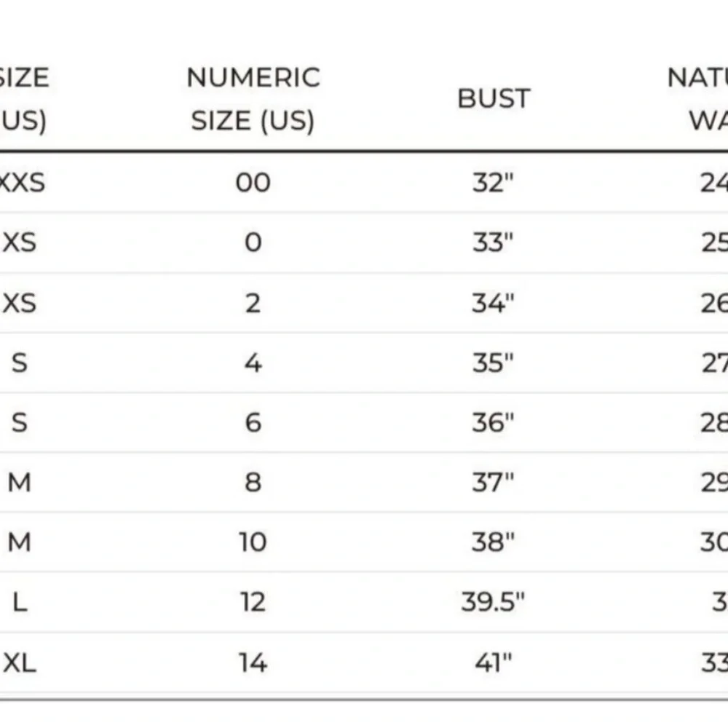Select numeric size 2 cell
The width and height of the screenshot is (728, 728).
pos(253,303)
